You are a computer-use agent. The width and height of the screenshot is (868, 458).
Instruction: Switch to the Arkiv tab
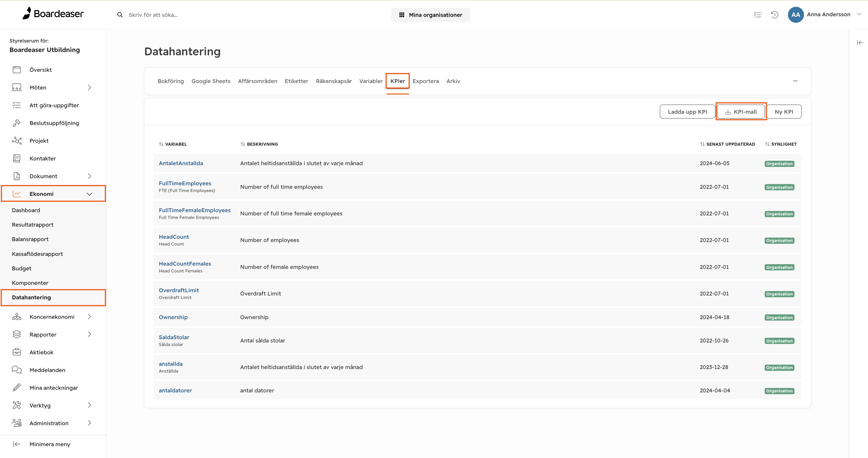(x=453, y=81)
